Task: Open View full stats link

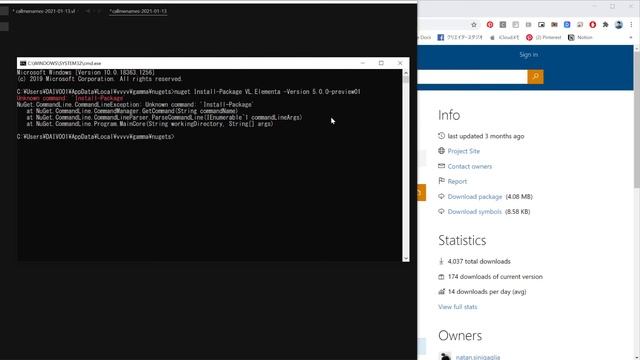Action: (458, 307)
